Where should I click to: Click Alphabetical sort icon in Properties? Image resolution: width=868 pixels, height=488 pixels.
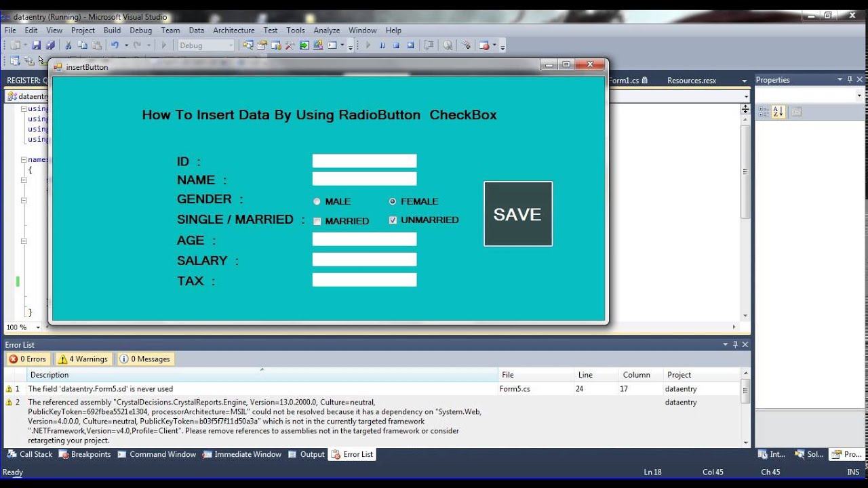[x=778, y=112]
